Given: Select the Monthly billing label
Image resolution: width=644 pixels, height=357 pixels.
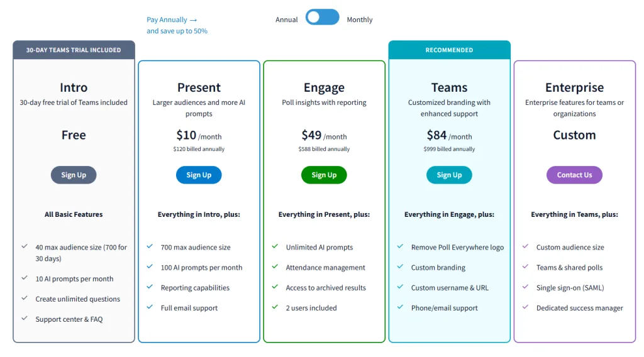Looking at the screenshot, I should pyautogui.click(x=360, y=19).
